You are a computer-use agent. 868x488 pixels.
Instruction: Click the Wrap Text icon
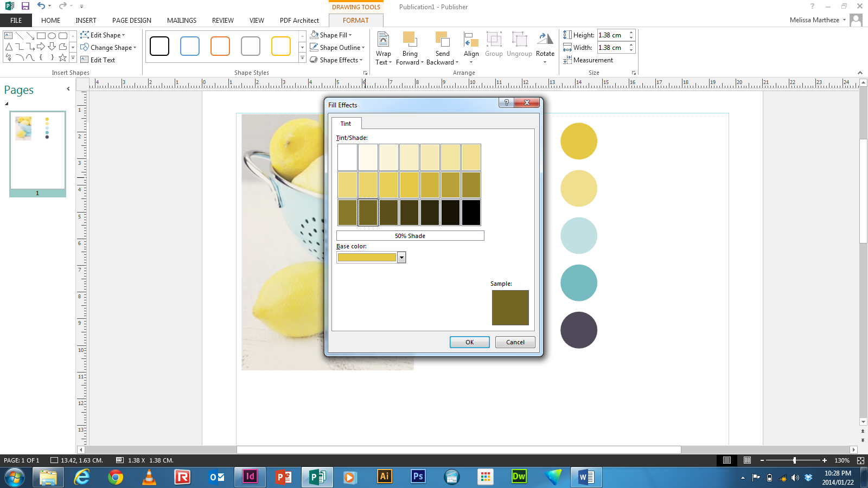(x=383, y=47)
